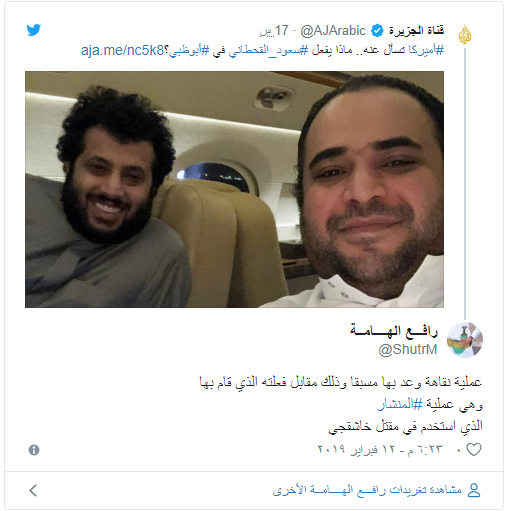
Task: Open the @ShutrM profile avatar
Action: [465, 340]
